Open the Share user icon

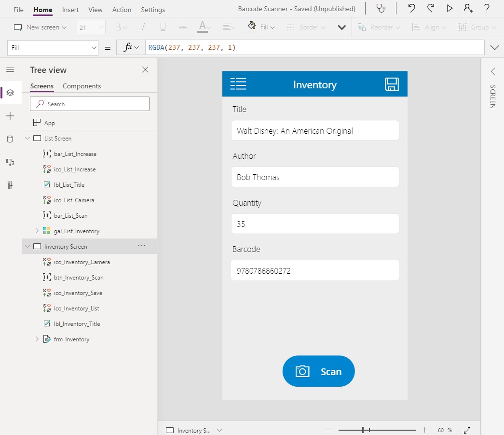[468, 9]
